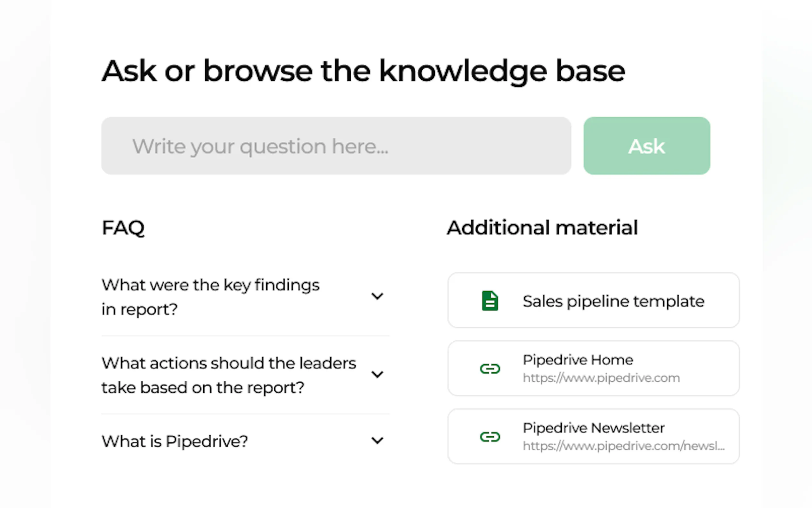Click the divider below the key findings question
This screenshot has height=508, width=812.
[246, 336]
